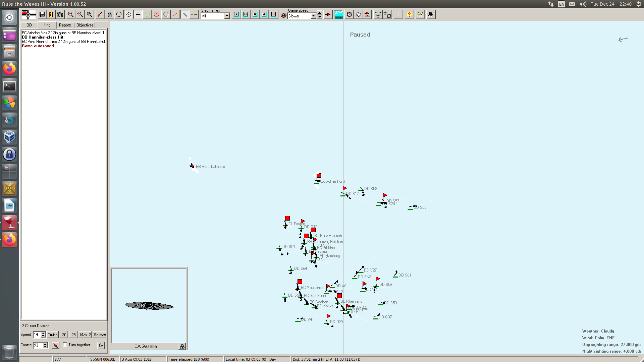Switch to the Reports tab

click(65, 25)
